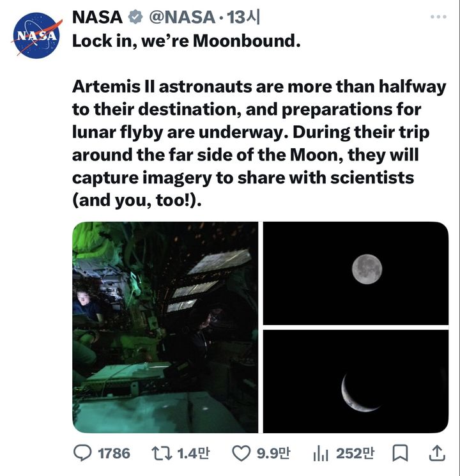Screen dimensions: 460x476
Task: Click the NASA profile avatar logo
Action: click(x=36, y=36)
